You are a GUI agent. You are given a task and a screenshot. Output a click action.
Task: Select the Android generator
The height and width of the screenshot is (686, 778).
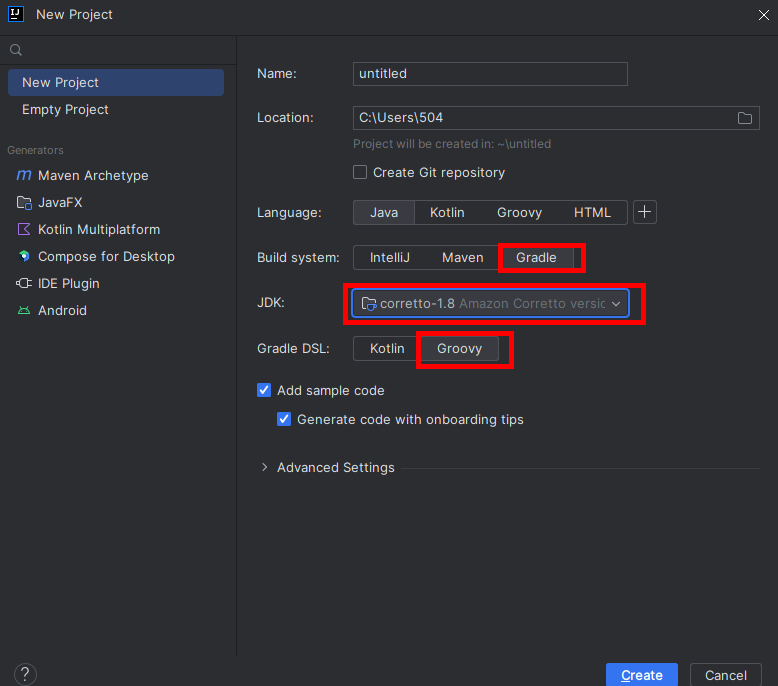click(116, 311)
